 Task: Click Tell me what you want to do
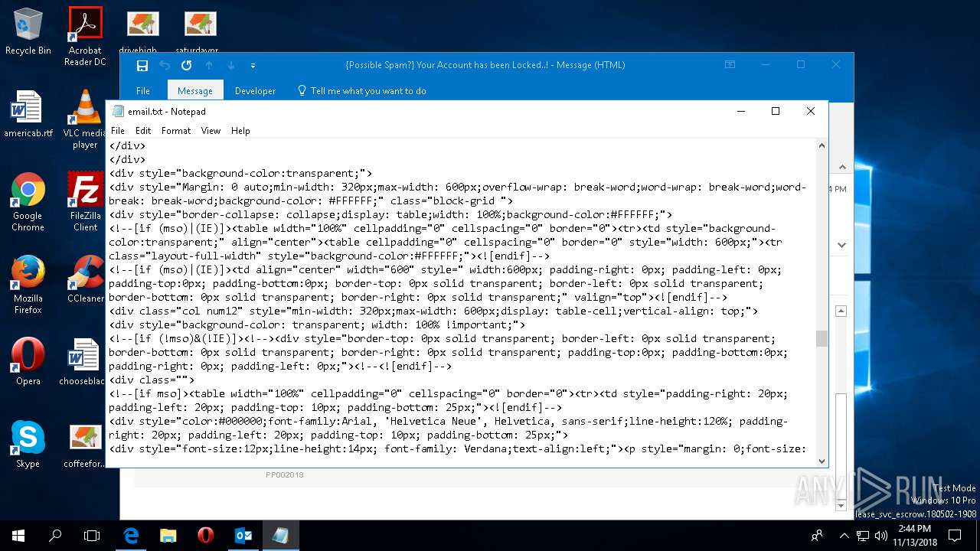click(x=361, y=90)
